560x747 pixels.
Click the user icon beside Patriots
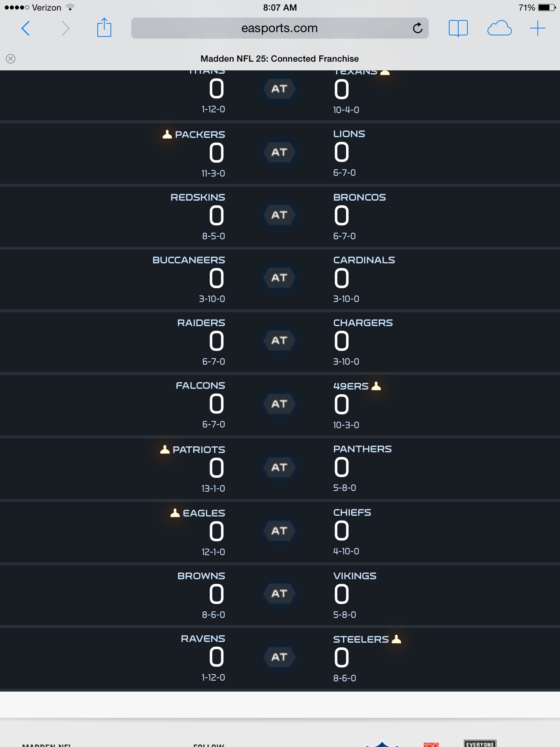(x=165, y=449)
